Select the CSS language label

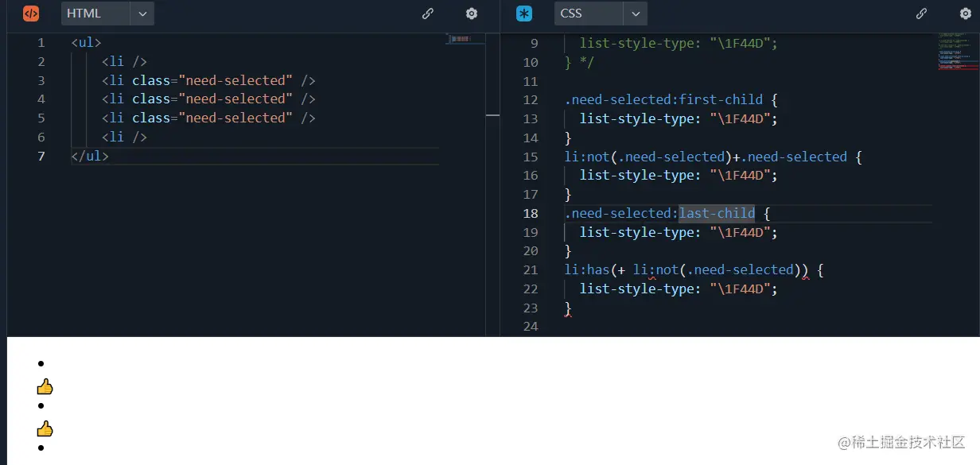coord(571,14)
